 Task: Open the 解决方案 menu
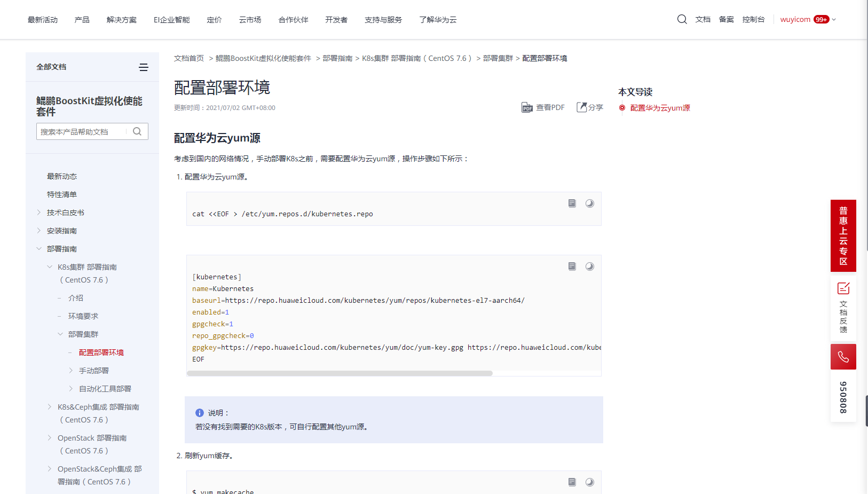tap(122, 20)
